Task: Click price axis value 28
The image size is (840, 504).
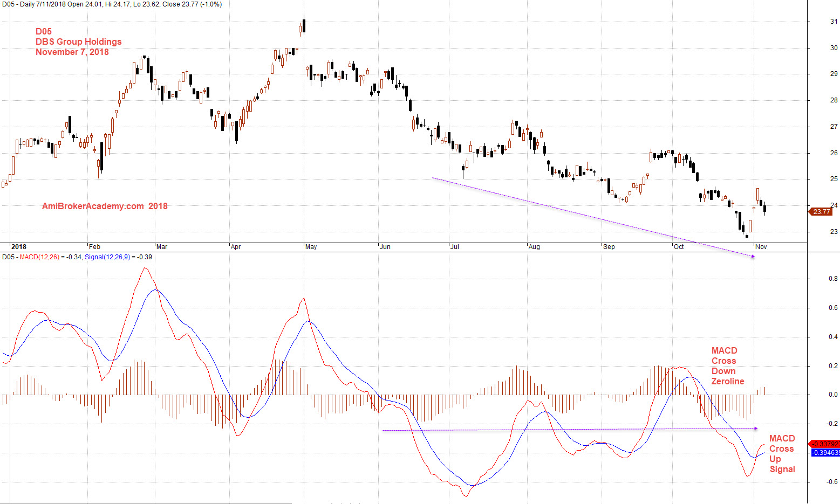Action: coord(834,100)
